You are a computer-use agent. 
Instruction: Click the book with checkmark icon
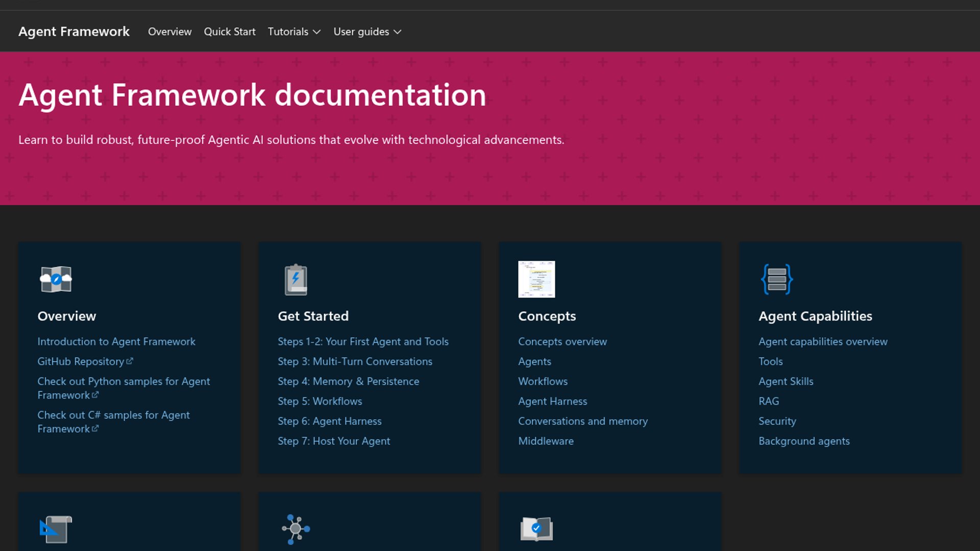[536, 529]
